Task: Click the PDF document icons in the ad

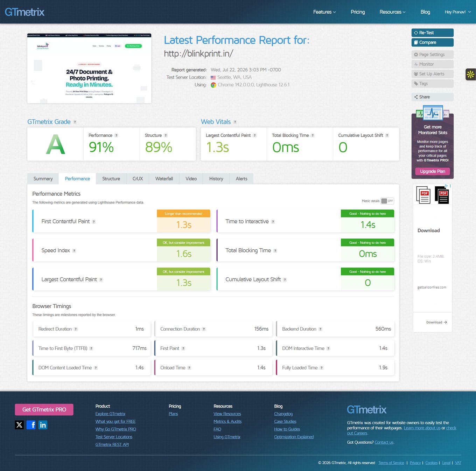Action: (x=433, y=195)
